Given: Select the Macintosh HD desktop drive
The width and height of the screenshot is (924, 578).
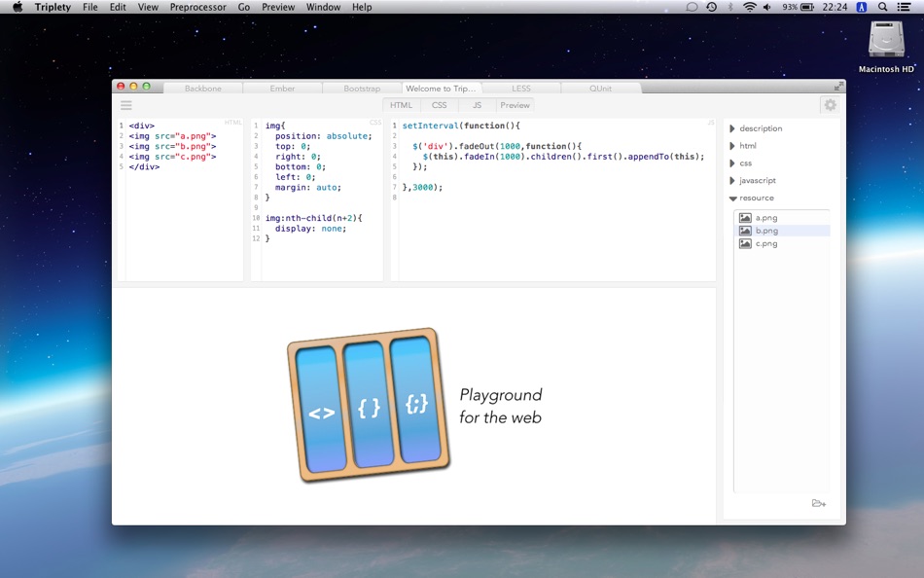Looking at the screenshot, I should click(886, 47).
